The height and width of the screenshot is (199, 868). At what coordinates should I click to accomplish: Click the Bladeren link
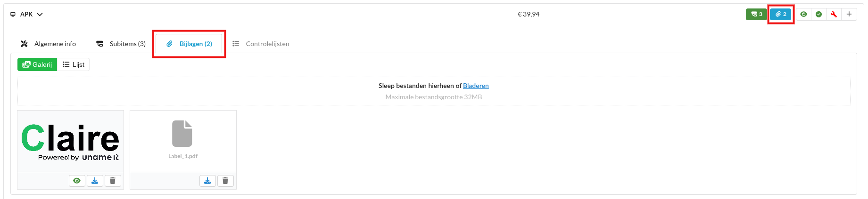475,86
